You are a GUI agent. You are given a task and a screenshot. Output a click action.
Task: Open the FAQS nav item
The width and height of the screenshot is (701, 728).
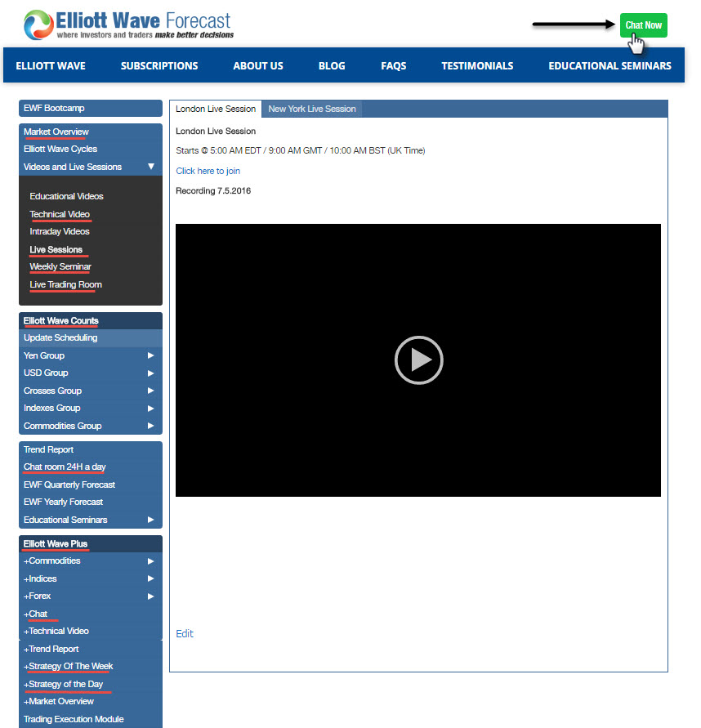point(394,66)
